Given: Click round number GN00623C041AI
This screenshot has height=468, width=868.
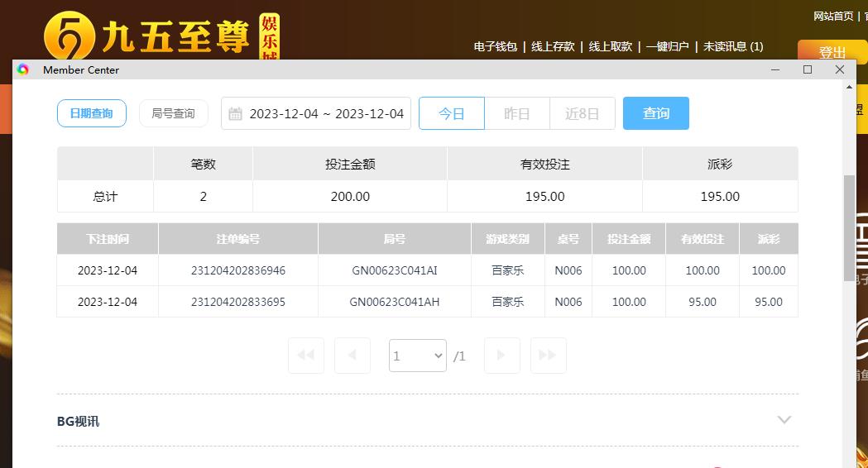Looking at the screenshot, I should click(x=395, y=270).
